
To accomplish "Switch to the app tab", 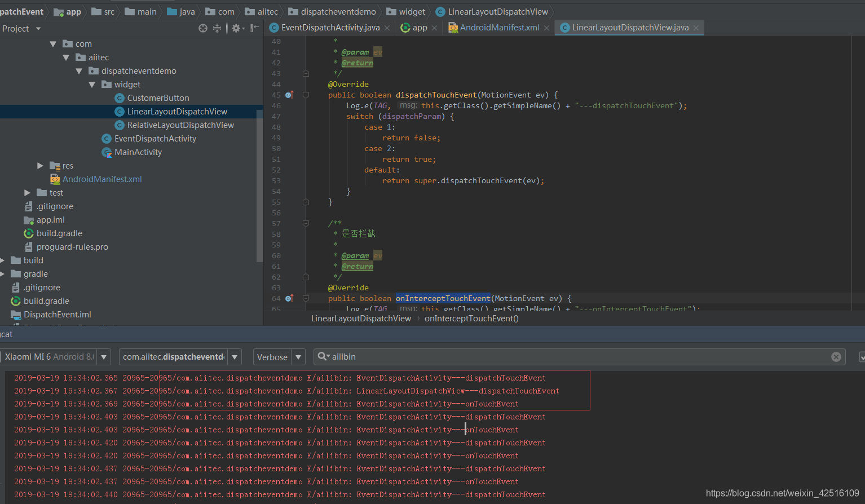I will coord(420,28).
